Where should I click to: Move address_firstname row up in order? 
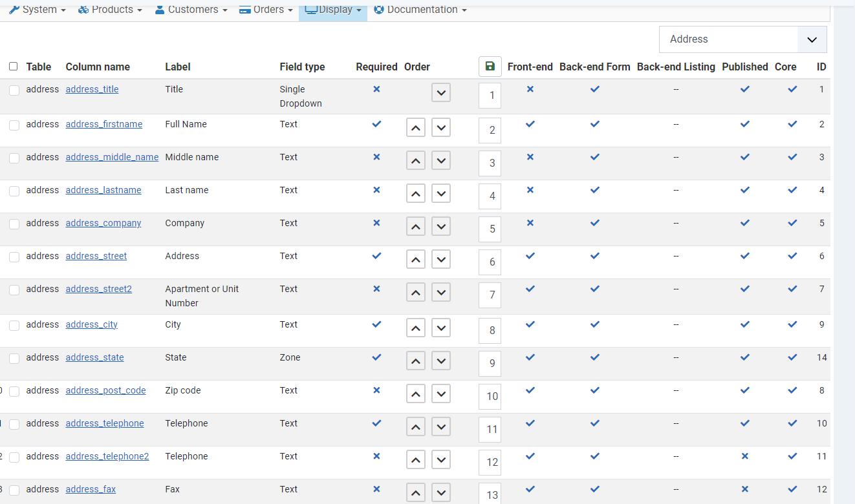pyautogui.click(x=416, y=128)
